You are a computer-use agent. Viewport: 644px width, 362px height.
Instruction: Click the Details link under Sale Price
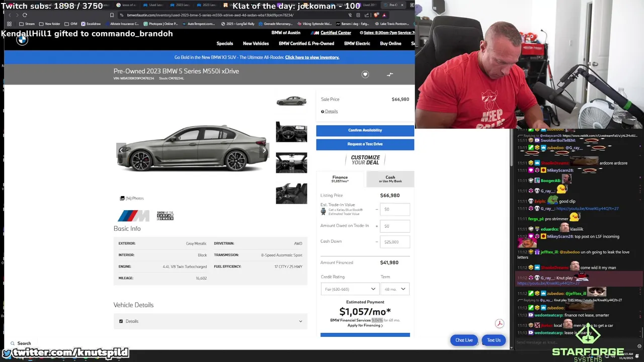(x=331, y=112)
